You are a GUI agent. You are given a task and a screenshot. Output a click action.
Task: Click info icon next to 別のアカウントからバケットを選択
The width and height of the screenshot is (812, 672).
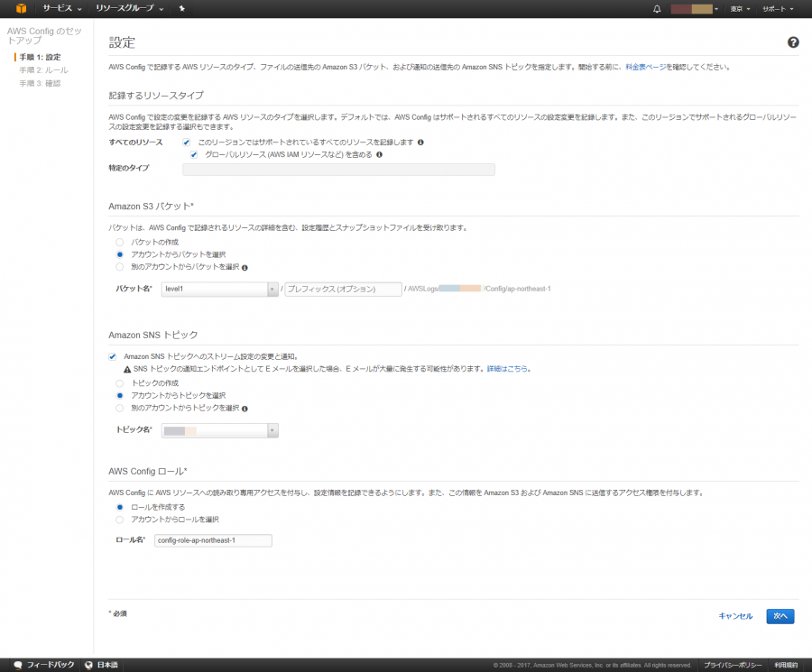click(x=245, y=268)
